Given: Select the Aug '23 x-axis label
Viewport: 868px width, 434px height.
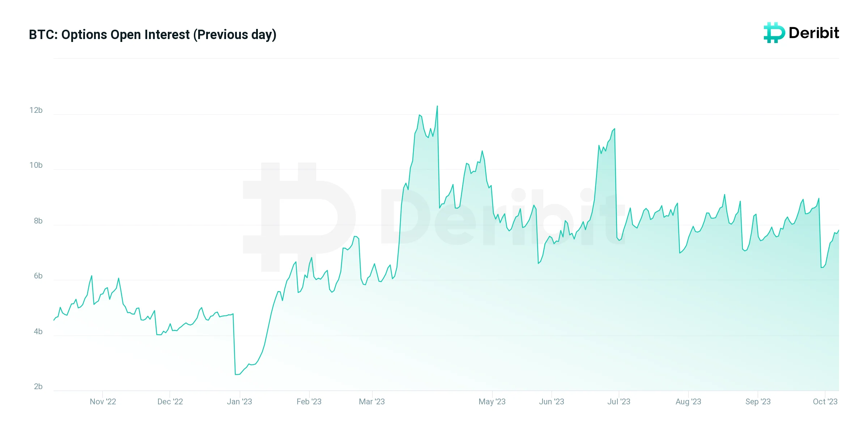Looking at the screenshot, I should [688, 401].
